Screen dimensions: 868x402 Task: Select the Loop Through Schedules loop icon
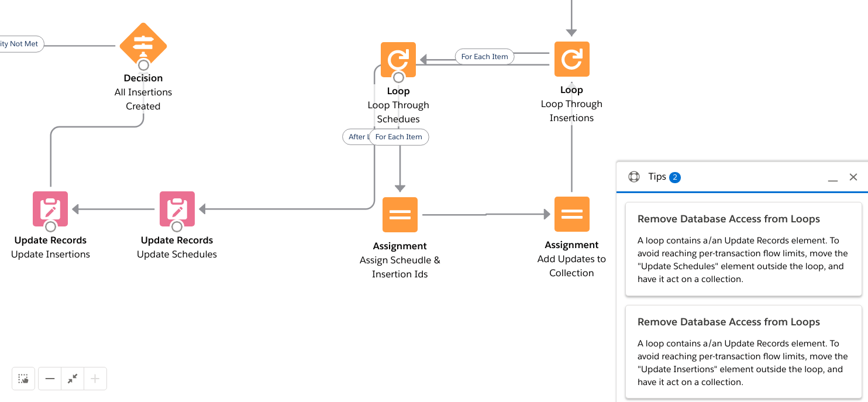[x=398, y=59]
